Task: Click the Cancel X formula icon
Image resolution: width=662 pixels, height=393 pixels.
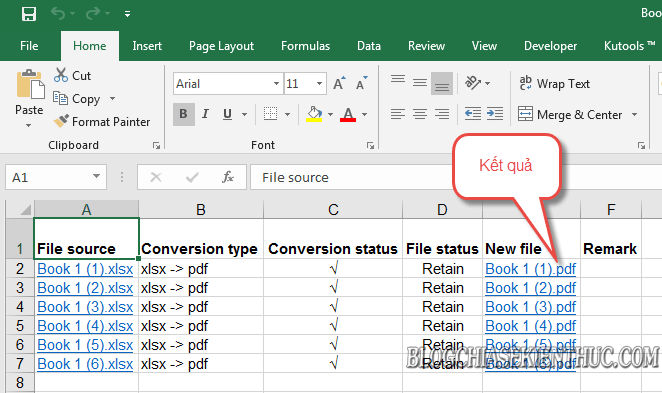Action: [x=156, y=177]
